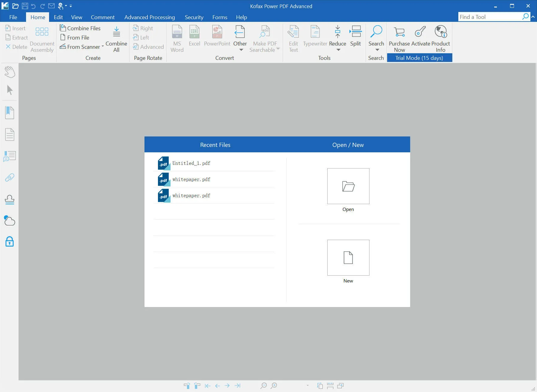Screen dimensions: 537x392
Task: Expand the Search dropdown
Action: tap(377, 50)
